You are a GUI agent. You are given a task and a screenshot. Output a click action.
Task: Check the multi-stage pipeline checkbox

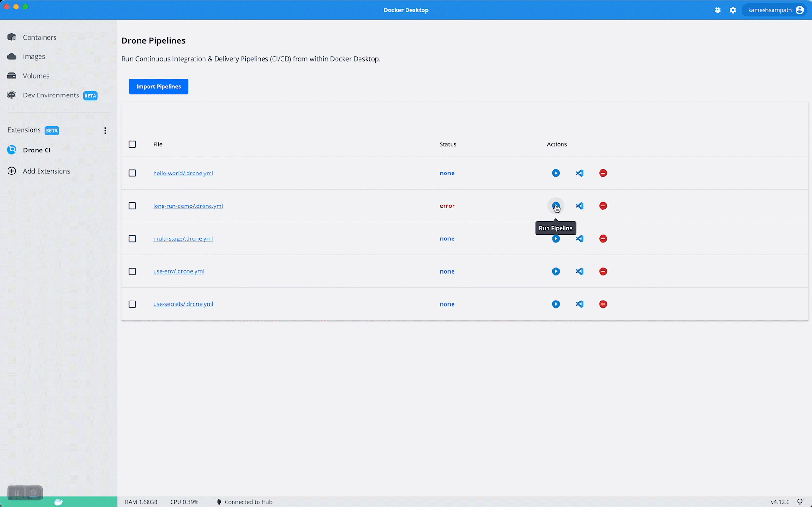133,238
